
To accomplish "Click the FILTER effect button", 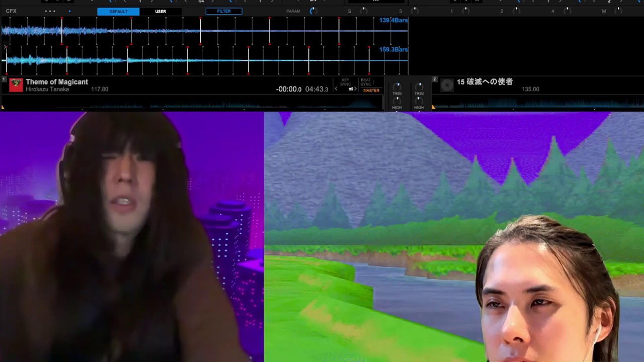I will click(224, 11).
